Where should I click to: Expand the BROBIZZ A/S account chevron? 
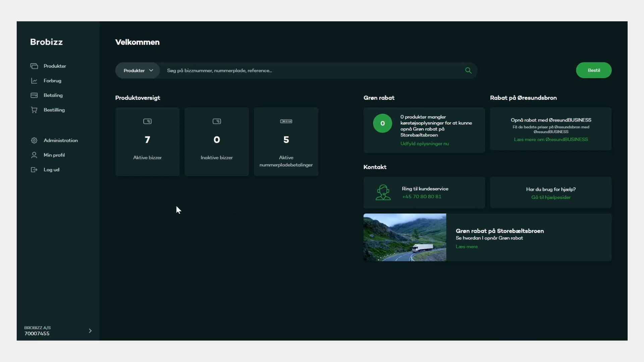point(90,331)
